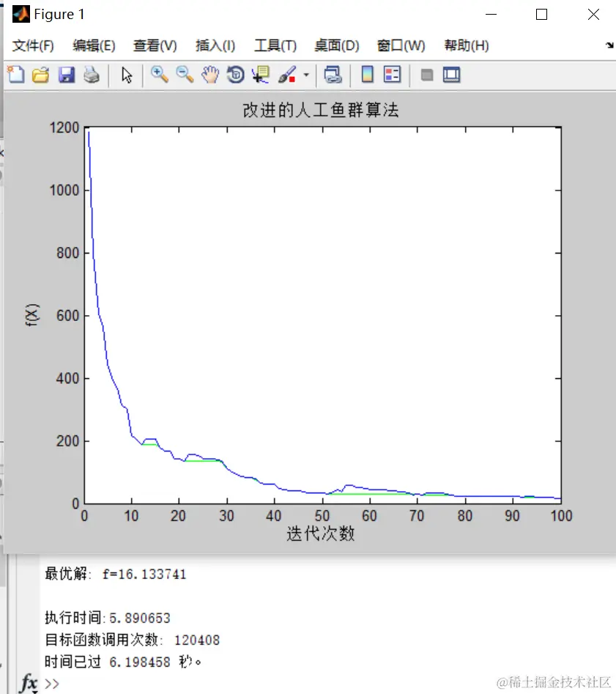616x694 pixels.
Task: Enable the Rotate 3D tool
Action: point(235,75)
